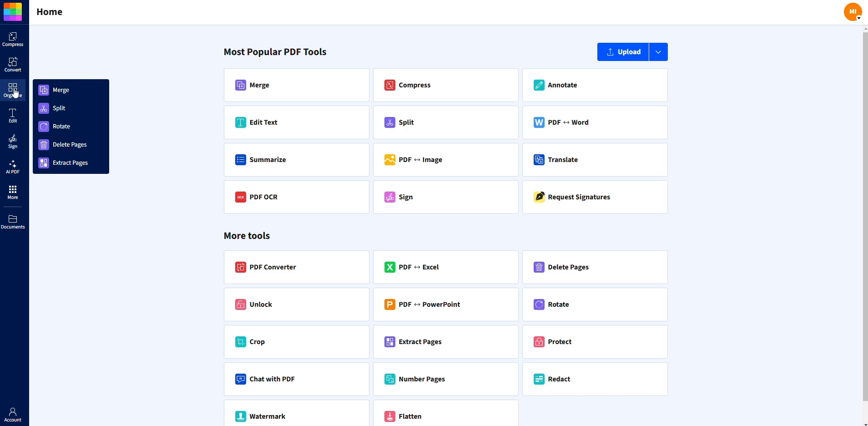Open AI PDF in the sidebar
The height and width of the screenshot is (426, 868).
[x=13, y=167]
